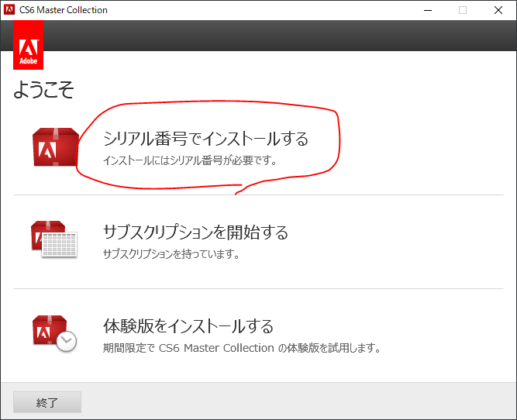Click the small Adobe icon in title bar
The height and width of the screenshot is (420, 517).
9,10
